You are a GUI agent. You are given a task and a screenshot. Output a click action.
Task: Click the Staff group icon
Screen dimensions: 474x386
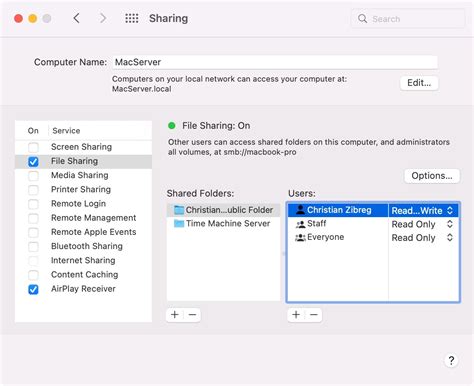[300, 224]
